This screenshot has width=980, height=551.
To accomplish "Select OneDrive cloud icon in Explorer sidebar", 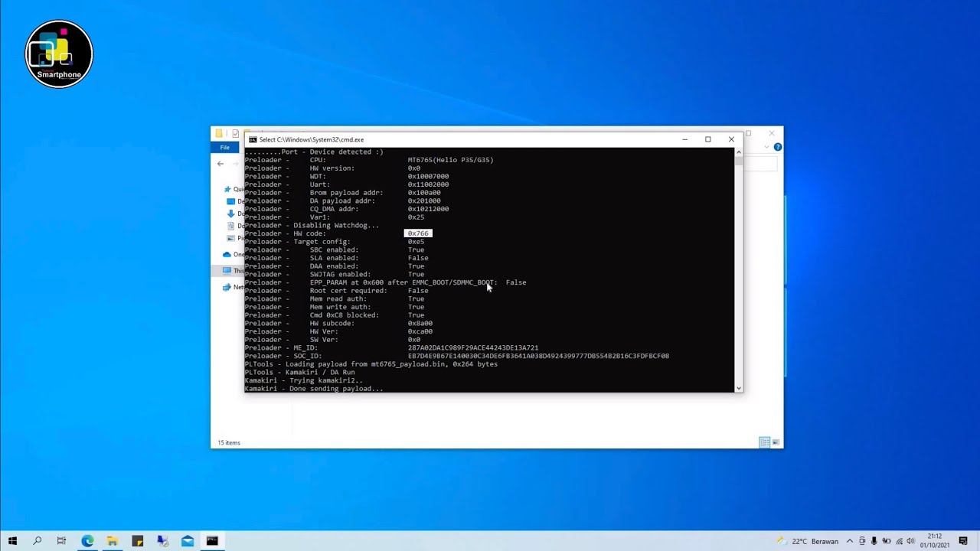I will click(227, 254).
